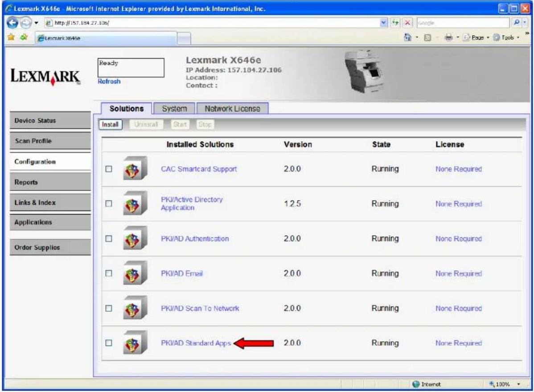Screen dimensions: 534x392
Task: Open the CAC Smartcard Support link
Action: 199,169
